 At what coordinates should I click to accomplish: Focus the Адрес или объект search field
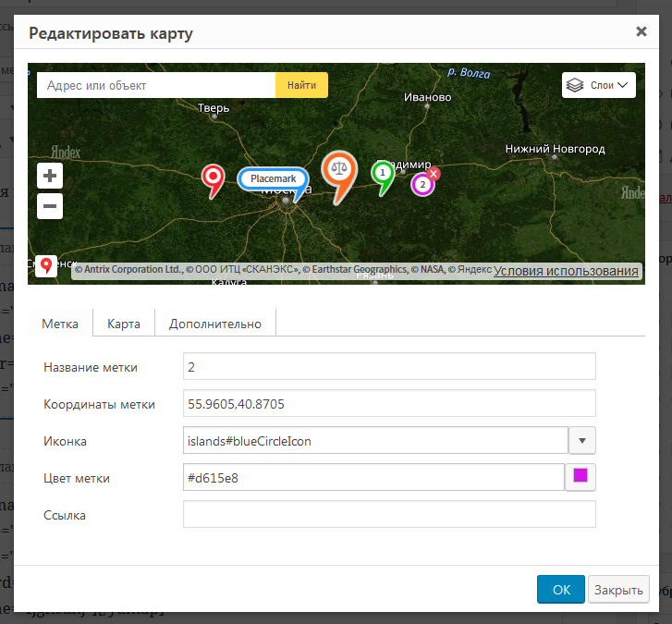coord(156,85)
